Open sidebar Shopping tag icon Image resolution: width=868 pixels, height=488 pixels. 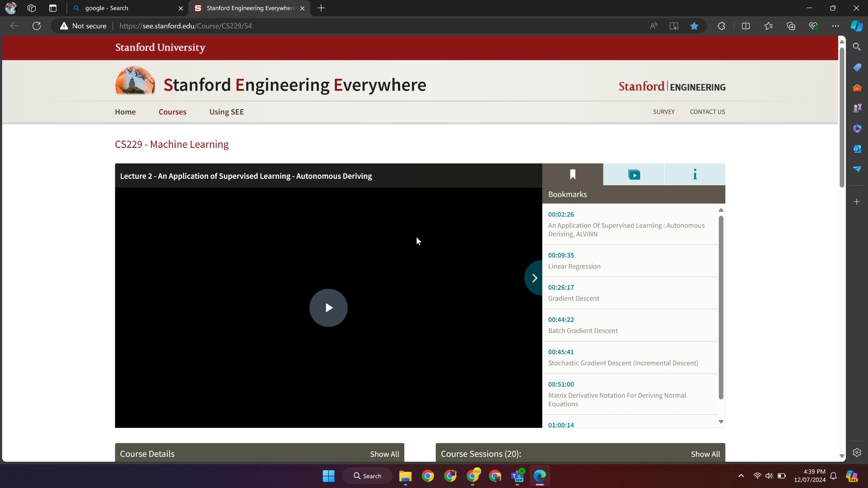pyautogui.click(x=857, y=67)
